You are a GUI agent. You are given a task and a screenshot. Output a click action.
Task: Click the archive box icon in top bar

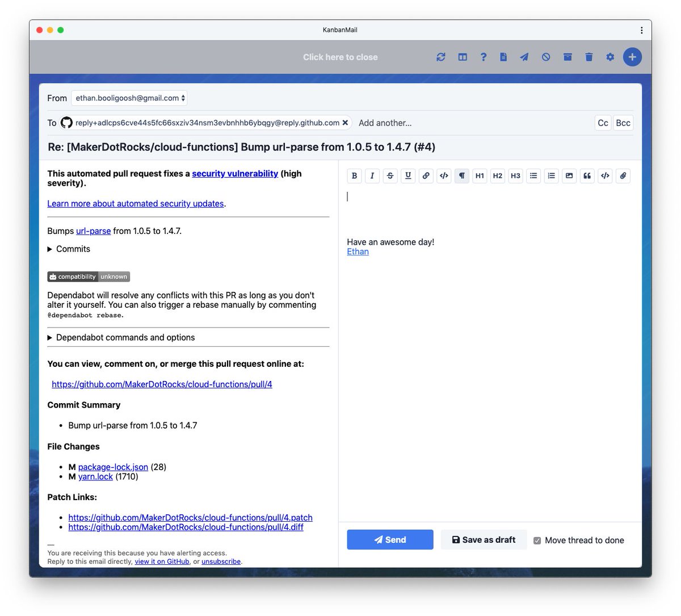567,57
